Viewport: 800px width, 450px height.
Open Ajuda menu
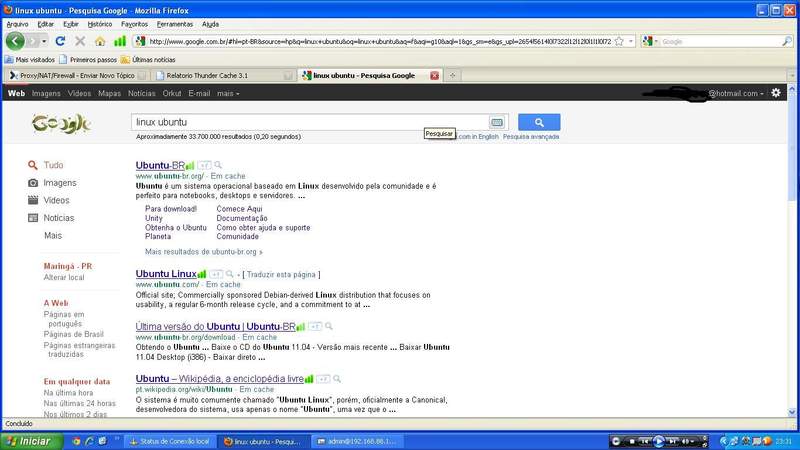[210, 24]
